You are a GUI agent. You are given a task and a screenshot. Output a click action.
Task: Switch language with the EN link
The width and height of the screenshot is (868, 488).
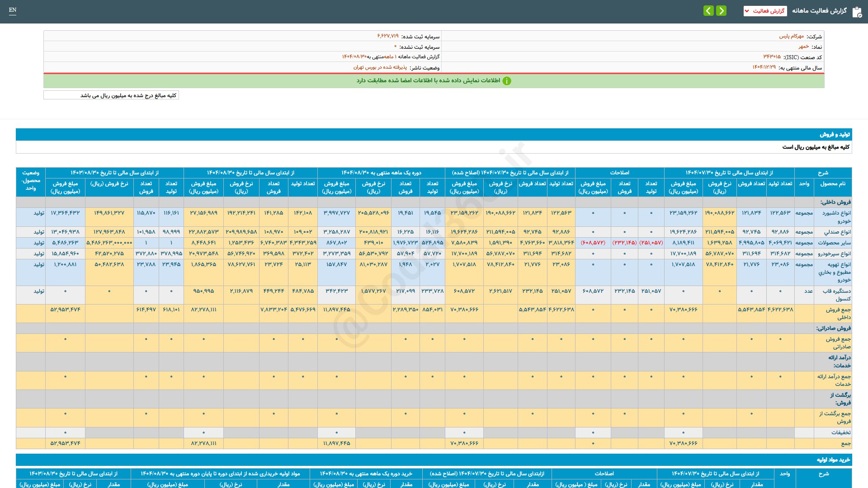[x=13, y=10]
